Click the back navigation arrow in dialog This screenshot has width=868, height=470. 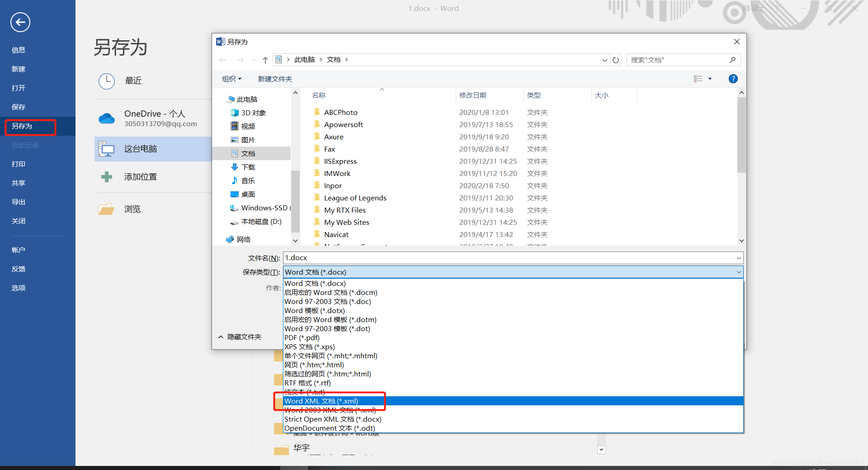click(x=223, y=60)
